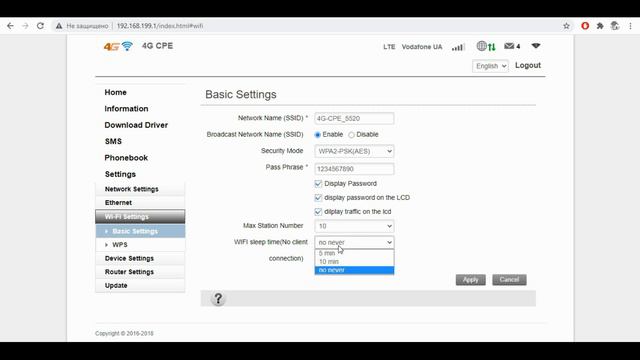Click the address bar URL
640x360 pixels.
[x=160, y=26]
